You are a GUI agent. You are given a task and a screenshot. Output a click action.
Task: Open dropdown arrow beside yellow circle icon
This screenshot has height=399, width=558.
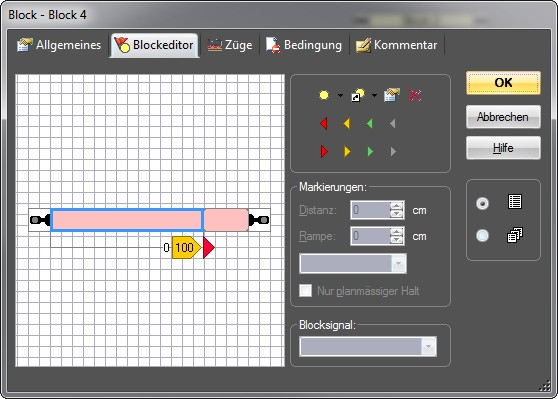pyautogui.click(x=340, y=95)
